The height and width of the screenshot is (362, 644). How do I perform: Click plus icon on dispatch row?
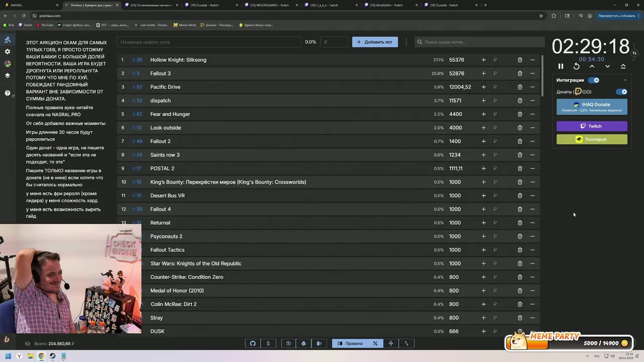coord(484,101)
